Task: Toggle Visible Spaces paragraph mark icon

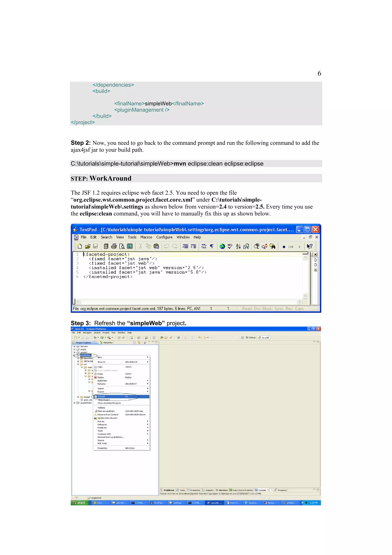Action: click(212, 246)
